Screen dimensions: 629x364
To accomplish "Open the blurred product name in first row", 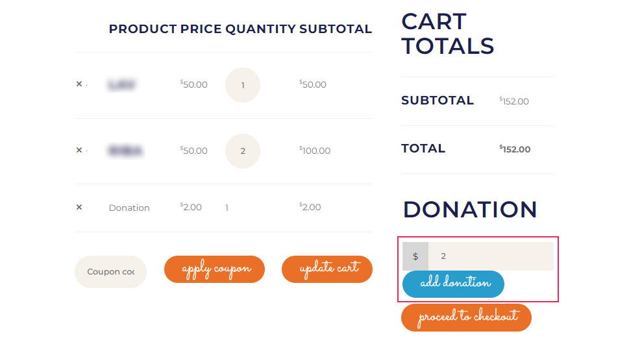I will click(121, 85).
